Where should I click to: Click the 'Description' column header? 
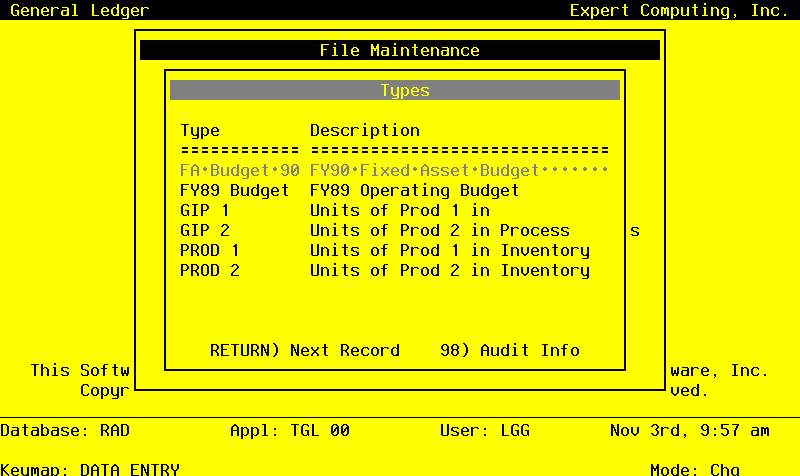coord(365,131)
